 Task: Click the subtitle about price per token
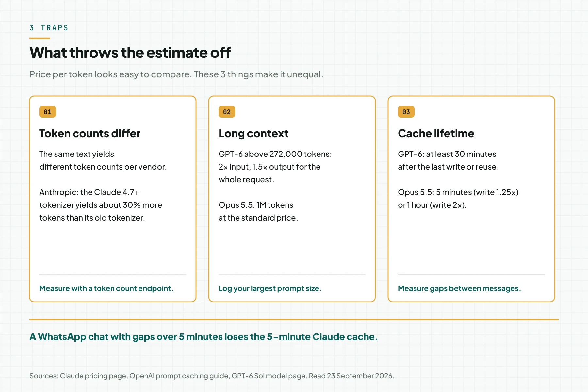tap(176, 74)
